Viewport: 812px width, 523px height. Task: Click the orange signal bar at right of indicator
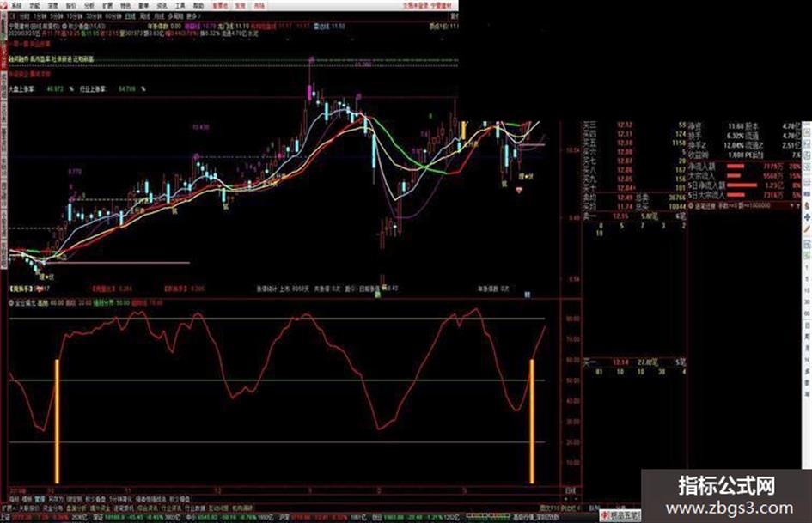tap(532, 422)
